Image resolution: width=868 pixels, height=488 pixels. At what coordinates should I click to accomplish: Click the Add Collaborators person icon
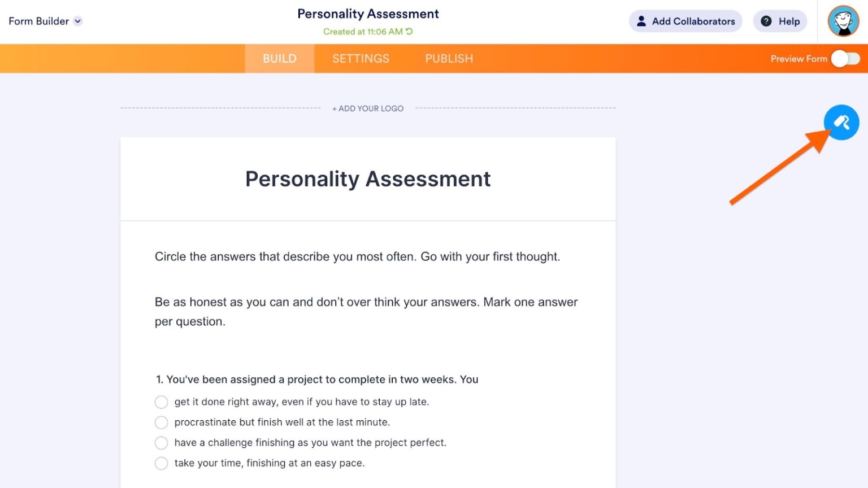pyautogui.click(x=641, y=21)
